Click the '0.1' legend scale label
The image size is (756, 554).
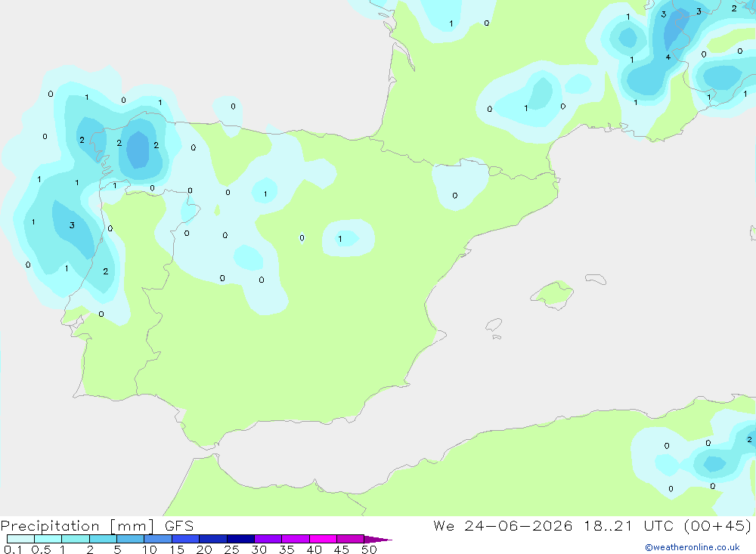point(13,549)
